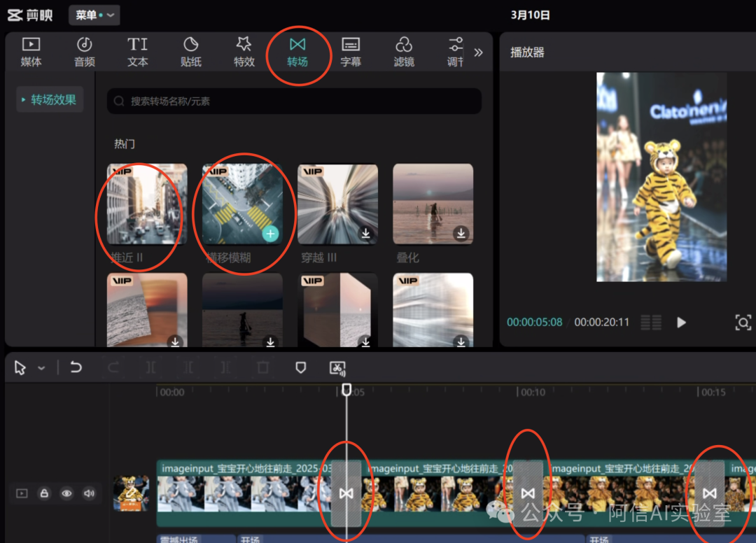
Task: Select the 叠化 transition thumbnail
Action: coord(433,204)
